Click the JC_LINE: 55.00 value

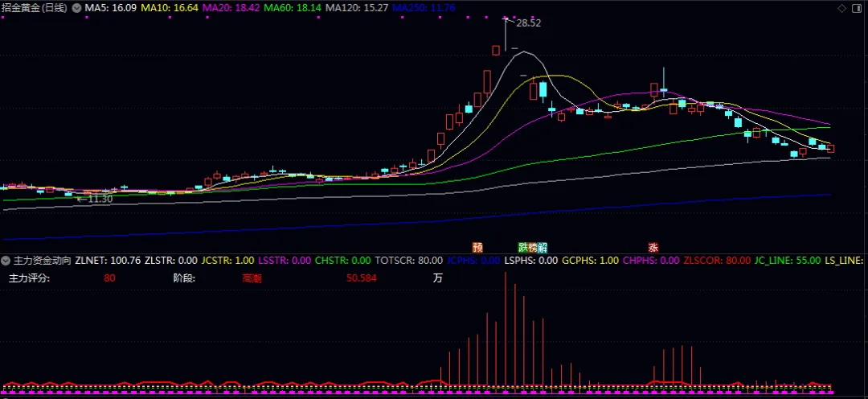pyautogui.click(x=788, y=260)
